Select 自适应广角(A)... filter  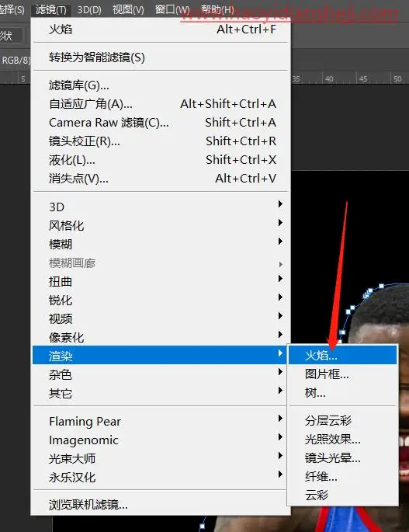[x=161, y=104]
